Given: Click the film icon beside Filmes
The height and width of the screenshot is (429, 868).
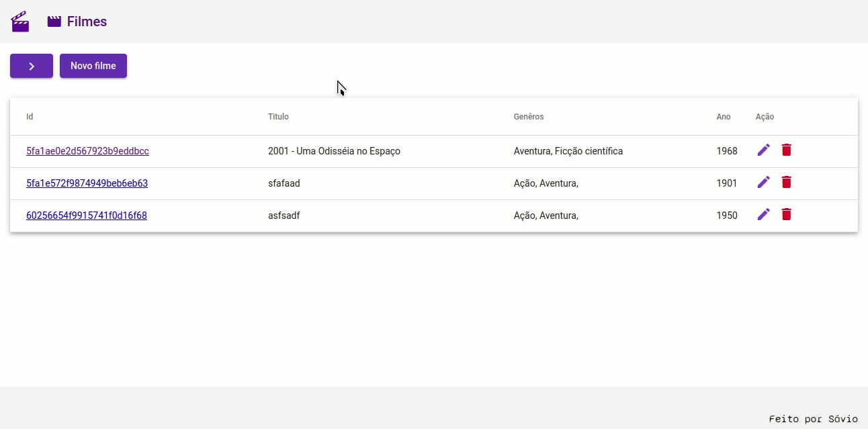Looking at the screenshot, I should (54, 21).
